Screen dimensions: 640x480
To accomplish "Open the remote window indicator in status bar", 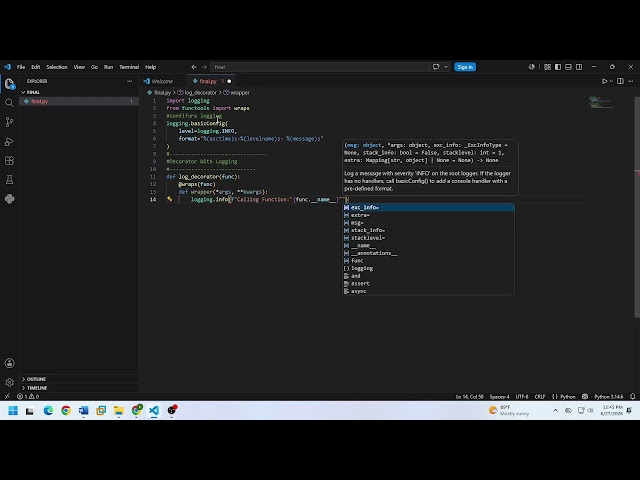I will point(7,396).
